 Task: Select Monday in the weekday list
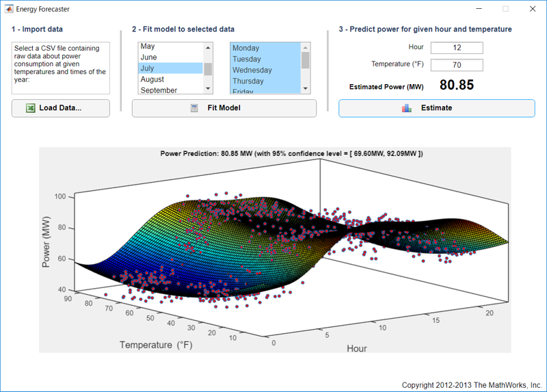[x=246, y=48]
